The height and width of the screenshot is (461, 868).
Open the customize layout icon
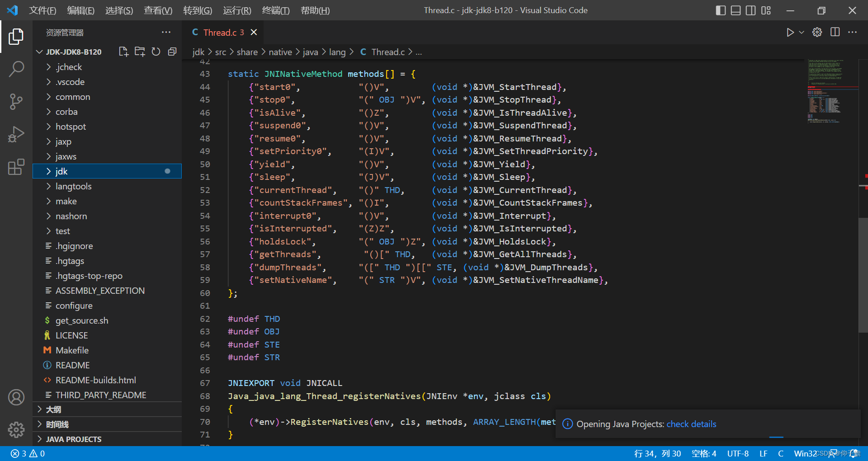coord(766,10)
